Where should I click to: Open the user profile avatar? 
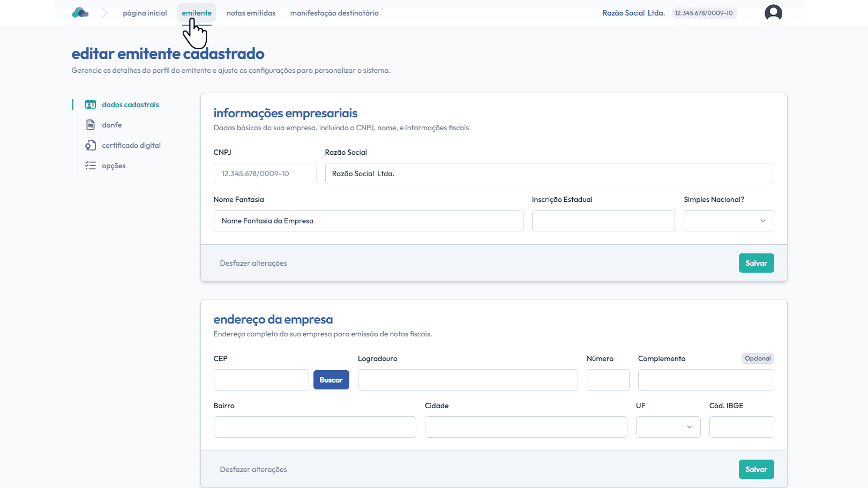pos(773,13)
